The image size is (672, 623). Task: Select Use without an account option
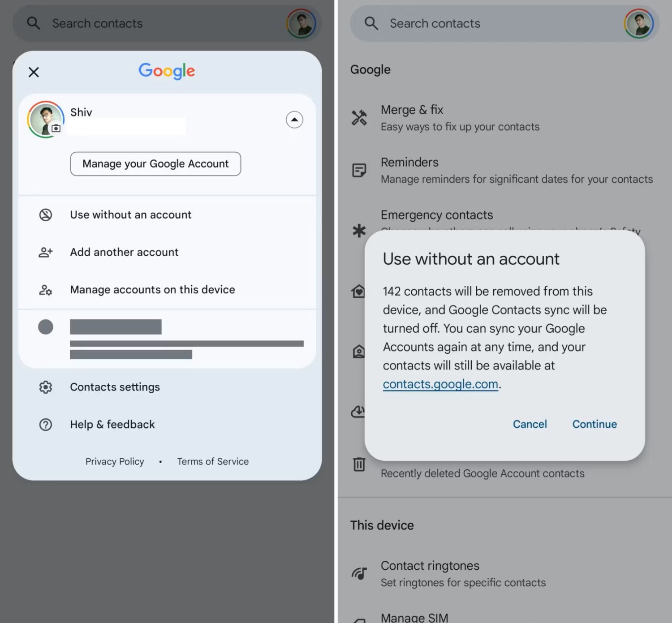point(131,215)
